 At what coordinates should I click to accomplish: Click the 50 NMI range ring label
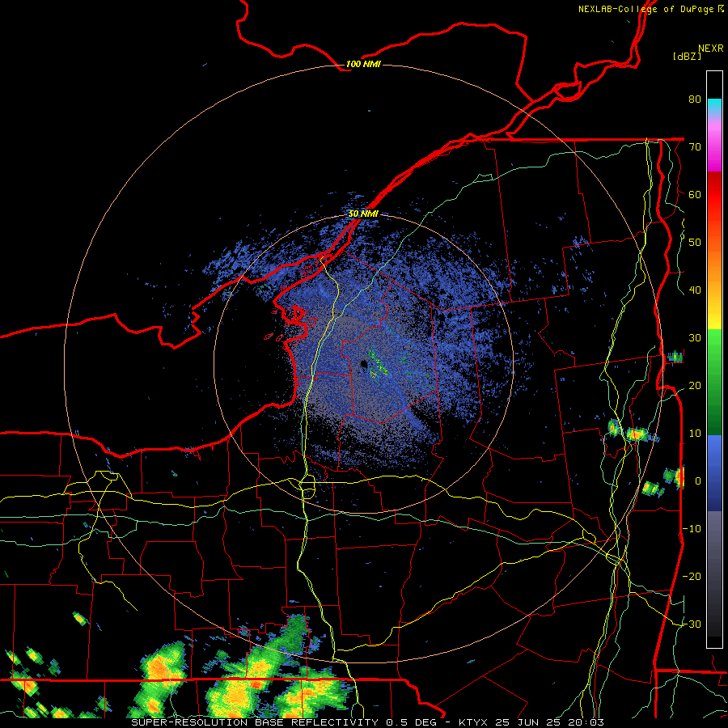[x=363, y=214]
